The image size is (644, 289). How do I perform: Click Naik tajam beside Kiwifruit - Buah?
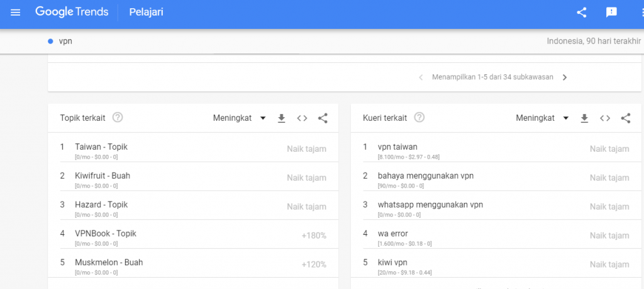tap(307, 178)
